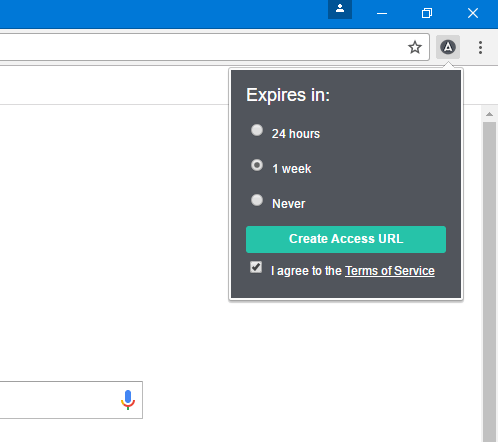Focus the Google search input box
The height and width of the screenshot is (442, 498).
[58, 400]
